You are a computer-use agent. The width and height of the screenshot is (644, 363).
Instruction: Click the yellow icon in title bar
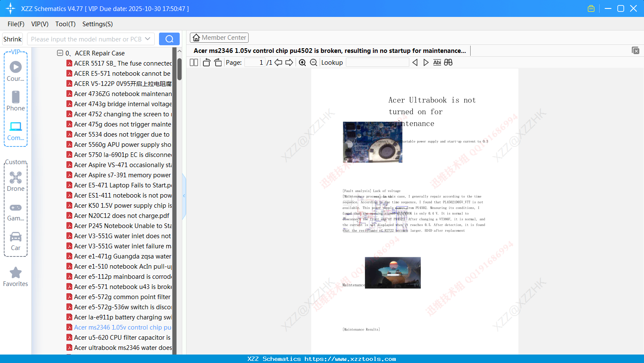(591, 8)
